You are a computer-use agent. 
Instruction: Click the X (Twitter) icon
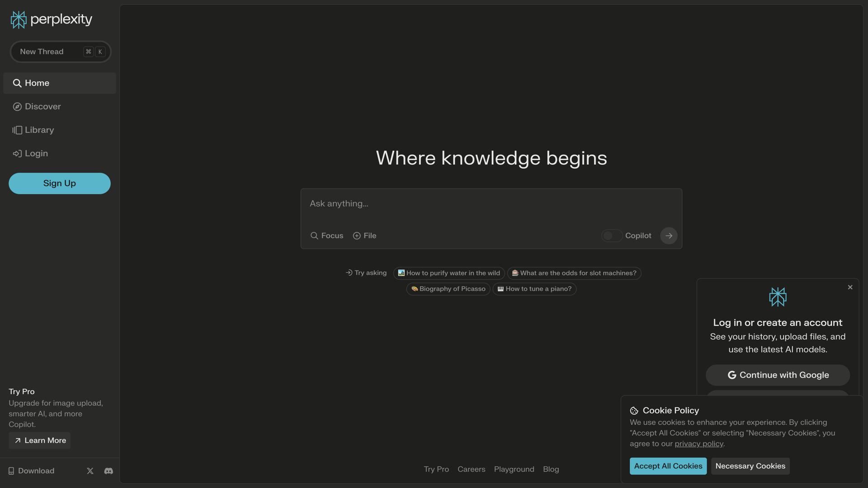tap(90, 471)
